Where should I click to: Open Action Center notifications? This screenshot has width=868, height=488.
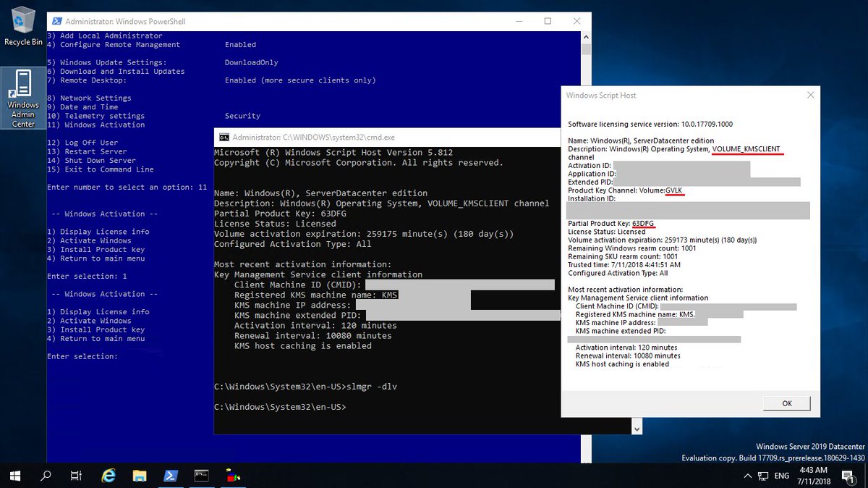(x=848, y=476)
